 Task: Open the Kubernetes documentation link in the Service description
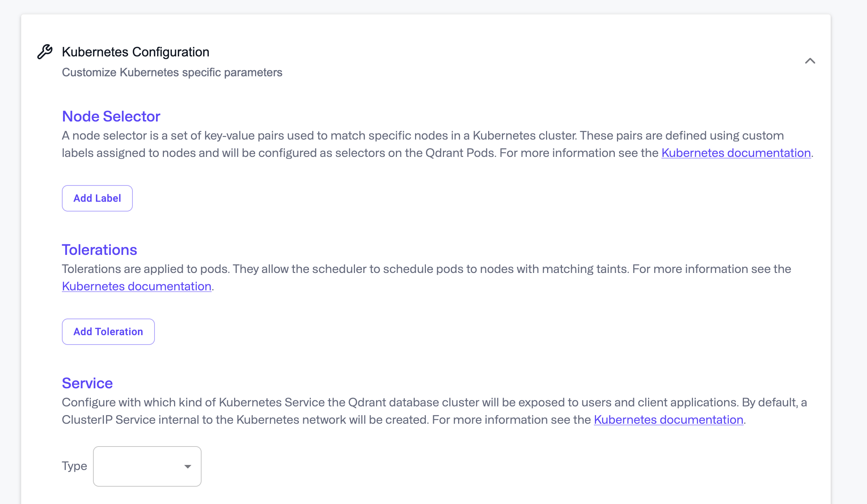coord(668,420)
